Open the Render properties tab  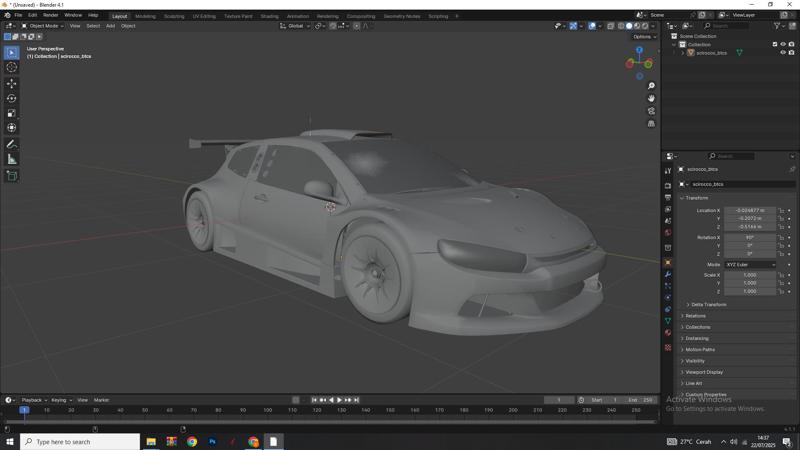pyautogui.click(x=668, y=186)
